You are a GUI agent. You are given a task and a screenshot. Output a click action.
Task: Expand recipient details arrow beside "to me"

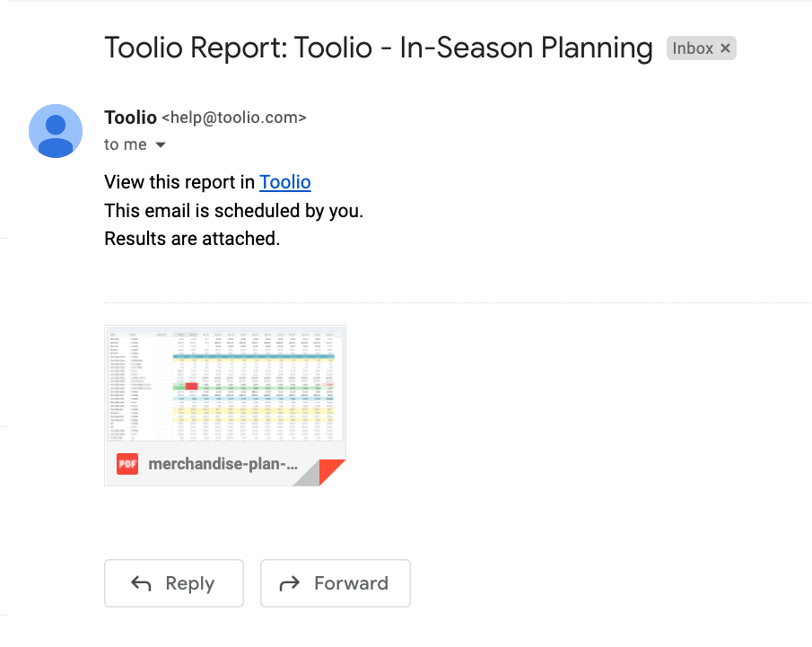click(x=161, y=144)
